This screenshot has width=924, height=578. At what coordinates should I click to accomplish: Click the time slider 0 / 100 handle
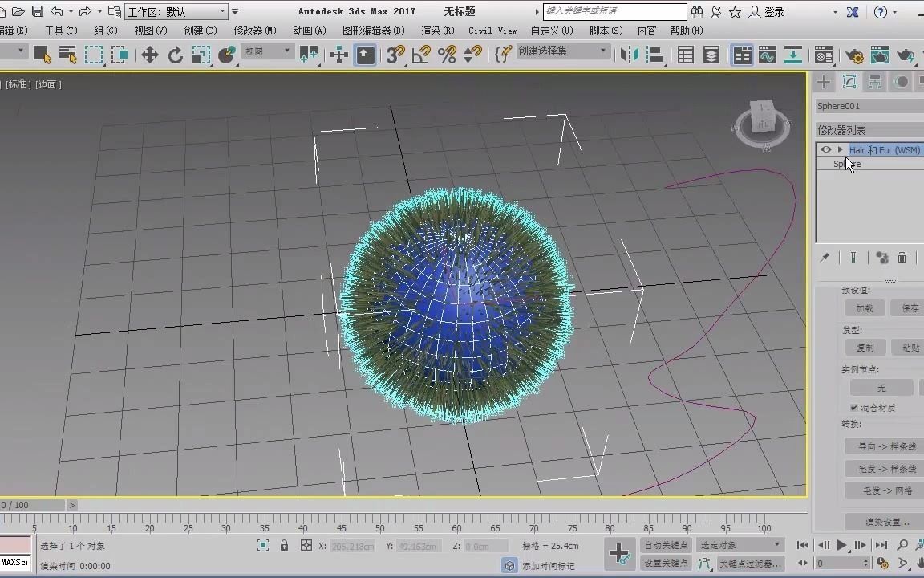pos(32,505)
